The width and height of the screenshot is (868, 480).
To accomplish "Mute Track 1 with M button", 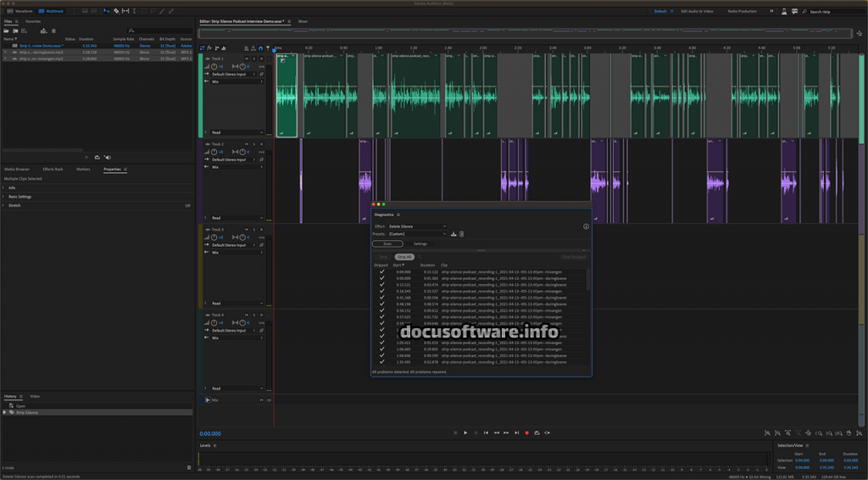I will [247, 59].
